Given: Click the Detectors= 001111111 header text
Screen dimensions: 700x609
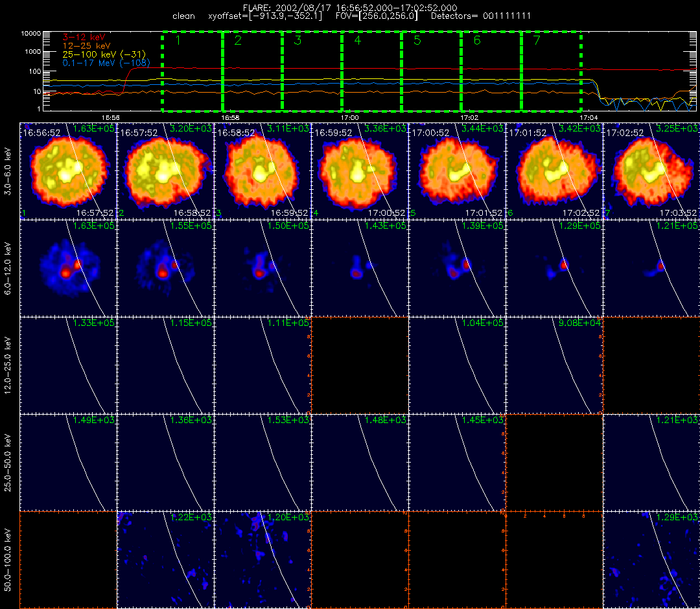Looking at the screenshot, I should (x=481, y=16).
